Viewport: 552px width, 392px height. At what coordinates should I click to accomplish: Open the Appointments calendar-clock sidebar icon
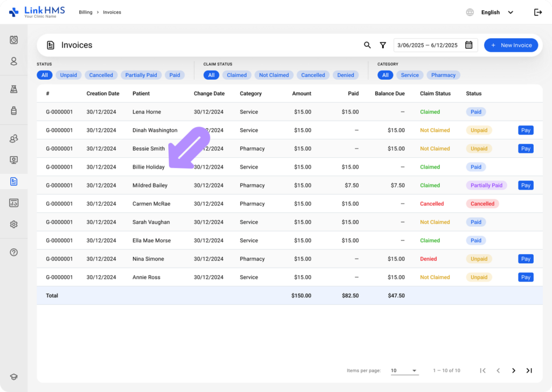pyautogui.click(x=13, y=40)
